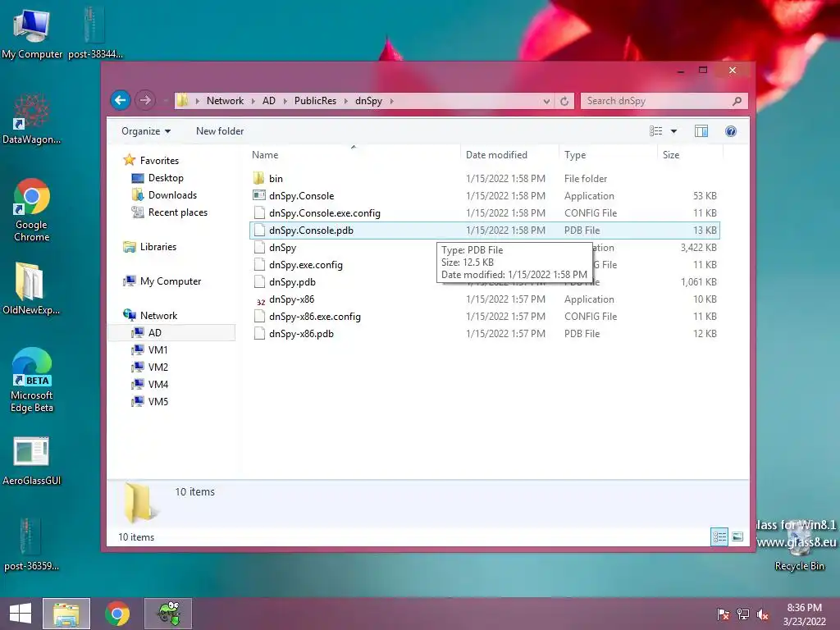Select the dnSpy-x86 application icon
The width and height of the screenshot is (840, 630).
tap(260, 300)
